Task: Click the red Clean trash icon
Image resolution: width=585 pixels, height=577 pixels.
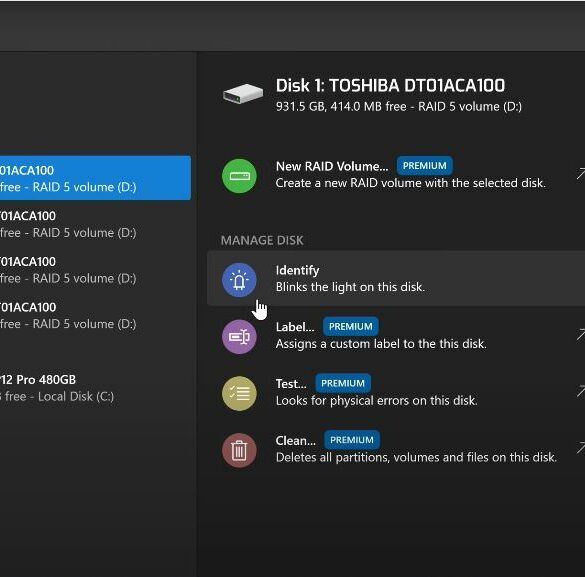Action: pyautogui.click(x=239, y=450)
